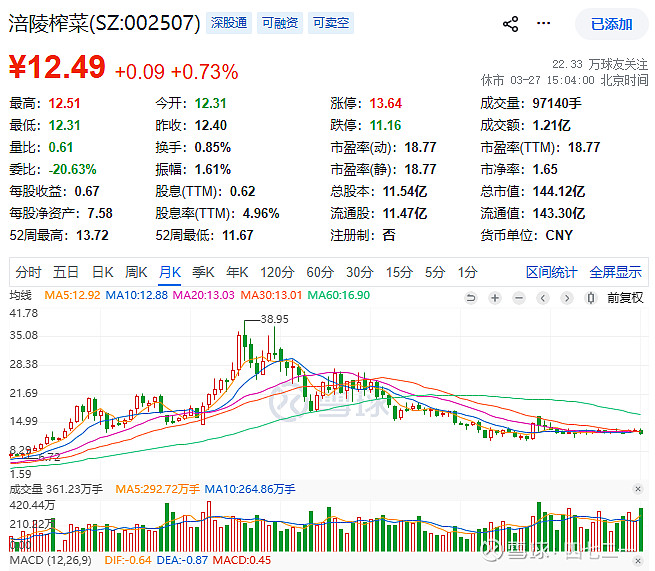Click the share icon
Image resolution: width=655 pixels, height=571 pixels.
[510, 24]
